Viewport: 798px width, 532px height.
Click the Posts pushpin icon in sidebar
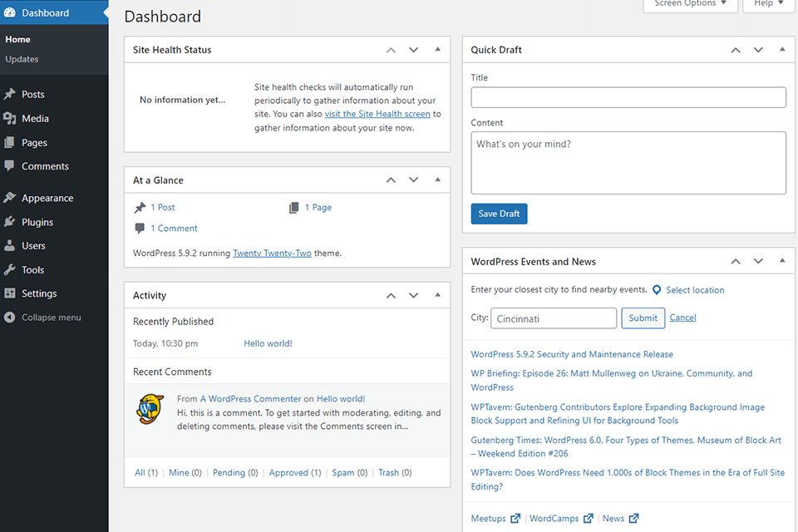pyautogui.click(x=10, y=95)
